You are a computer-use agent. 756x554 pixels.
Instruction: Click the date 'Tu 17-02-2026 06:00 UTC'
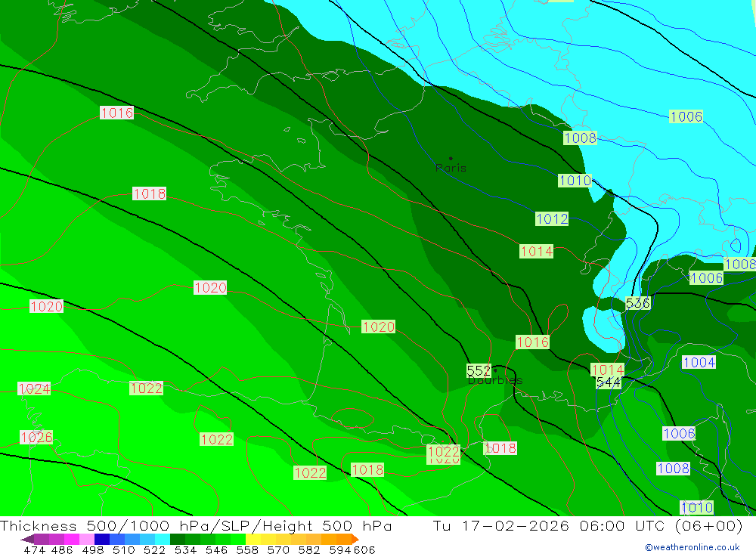point(549,525)
